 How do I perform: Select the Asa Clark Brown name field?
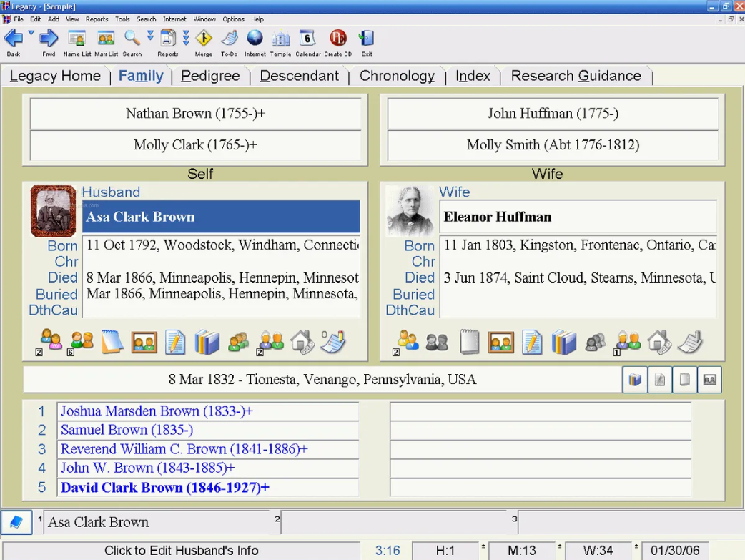tap(221, 217)
